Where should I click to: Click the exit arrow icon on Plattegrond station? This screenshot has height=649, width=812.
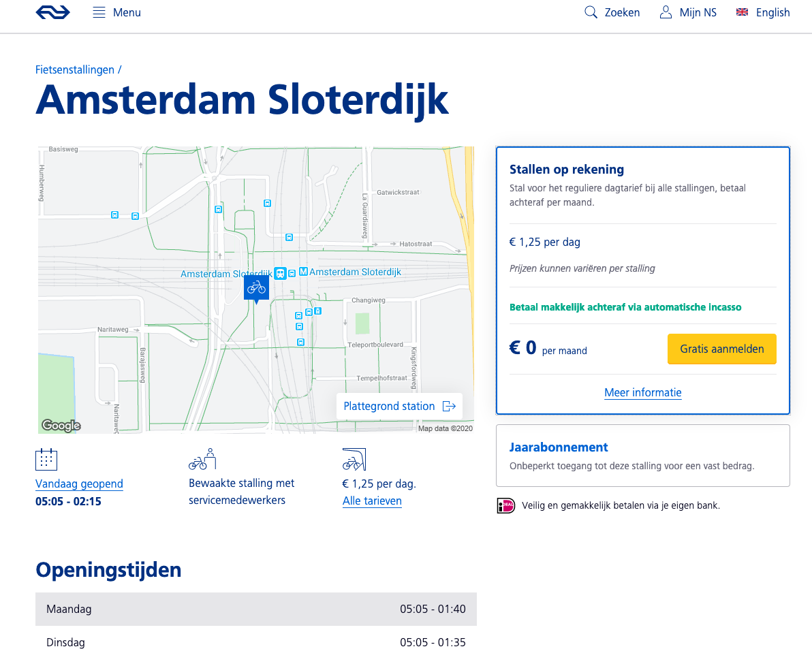coord(449,407)
